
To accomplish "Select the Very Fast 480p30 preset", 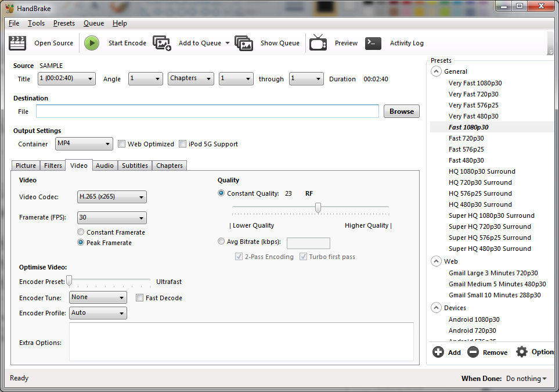I will click(473, 116).
